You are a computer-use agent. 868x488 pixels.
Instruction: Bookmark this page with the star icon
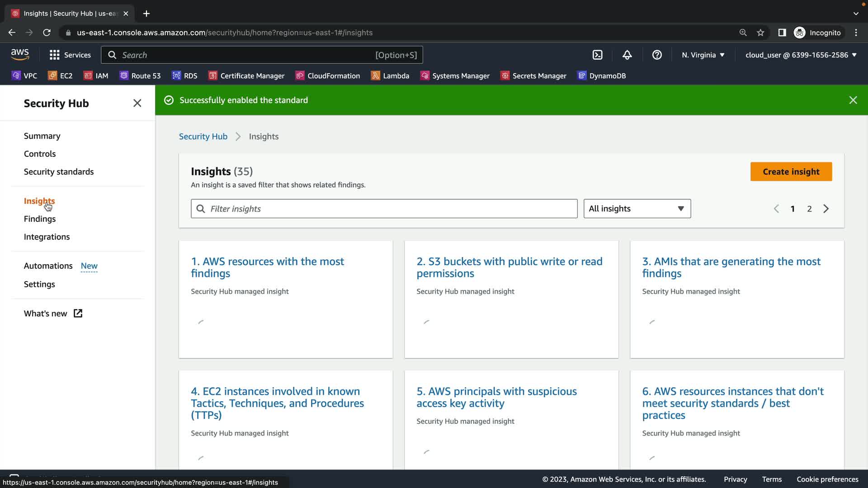click(760, 33)
